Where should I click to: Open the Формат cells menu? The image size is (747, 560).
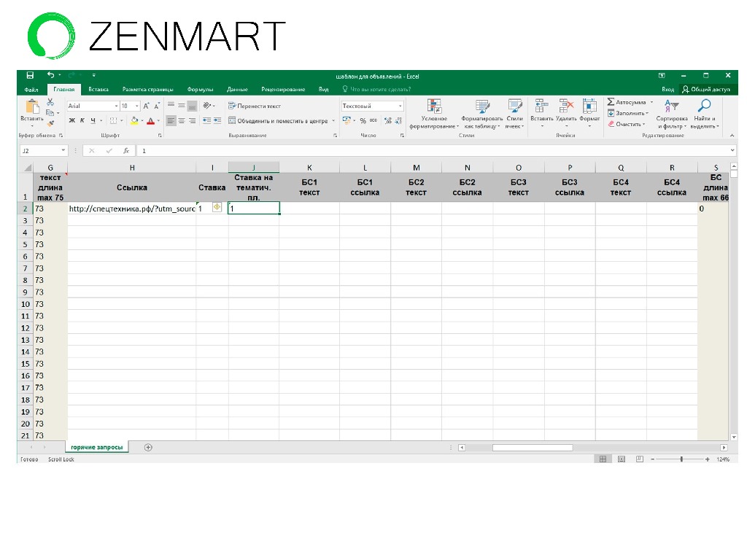[589, 113]
